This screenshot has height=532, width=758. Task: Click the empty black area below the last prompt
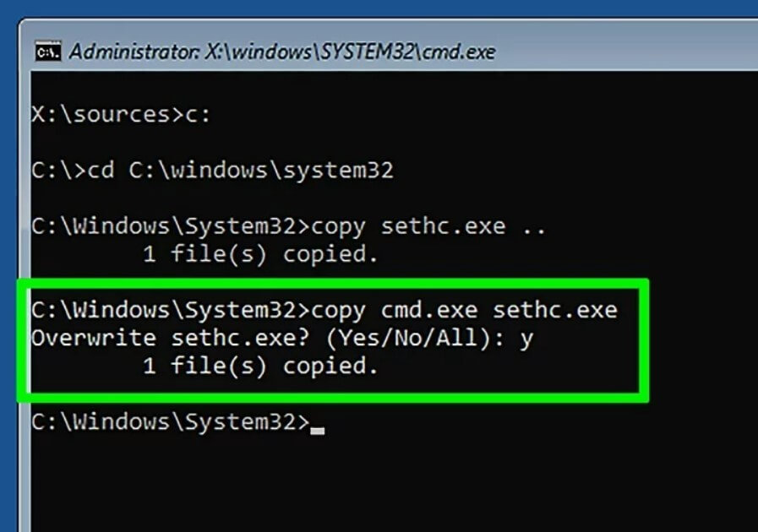(x=387, y=483)
